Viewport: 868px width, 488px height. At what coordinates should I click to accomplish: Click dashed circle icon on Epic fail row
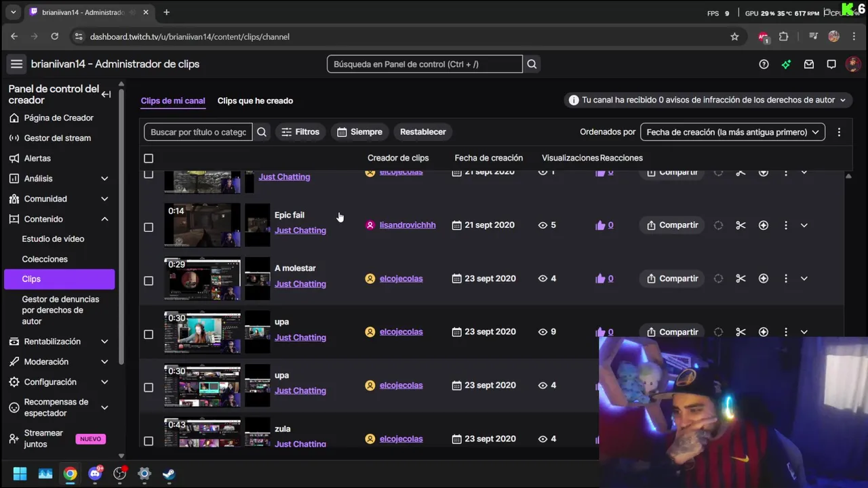[x=718, y=225]
